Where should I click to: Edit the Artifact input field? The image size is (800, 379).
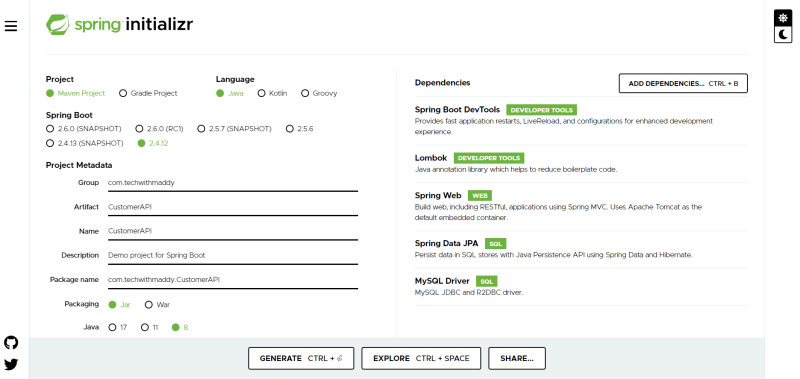(x=233, y=207)
